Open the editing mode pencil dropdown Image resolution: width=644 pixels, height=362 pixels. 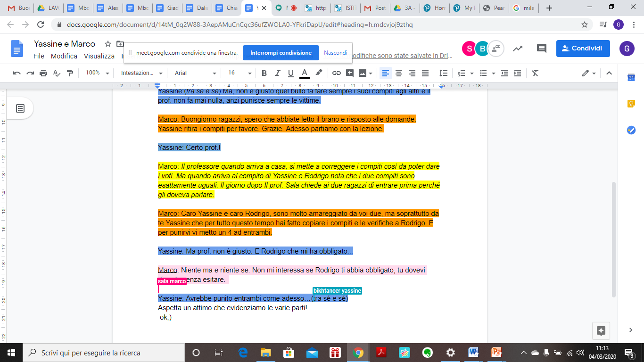589,73
